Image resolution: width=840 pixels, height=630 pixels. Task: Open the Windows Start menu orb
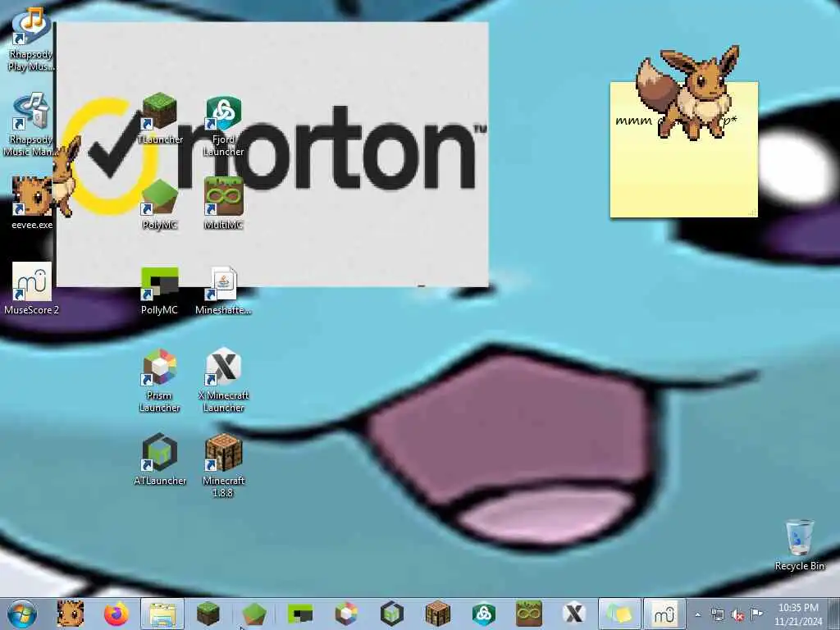tap(22, 614)
